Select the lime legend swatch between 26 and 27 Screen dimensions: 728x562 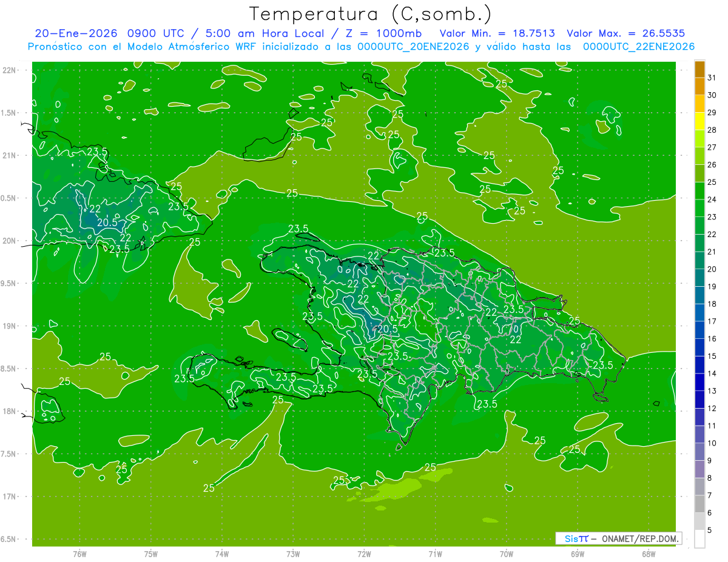click(700, 156)
